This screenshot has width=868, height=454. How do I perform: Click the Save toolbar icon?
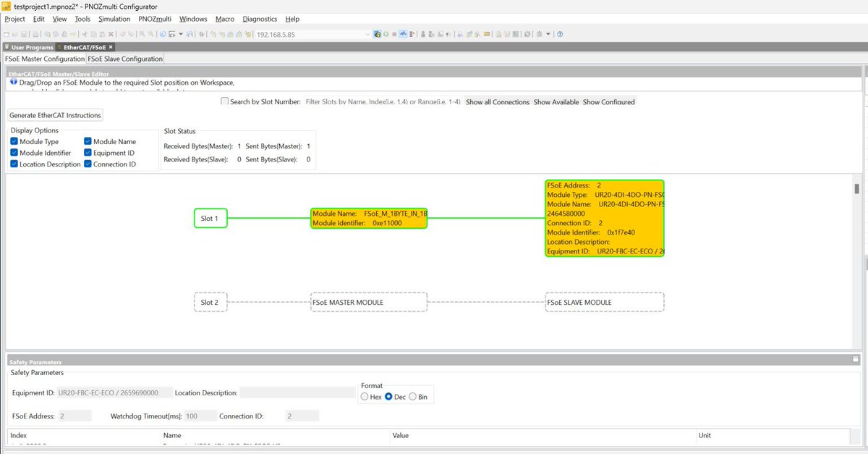pyautogui.click(x=24, y=34)
